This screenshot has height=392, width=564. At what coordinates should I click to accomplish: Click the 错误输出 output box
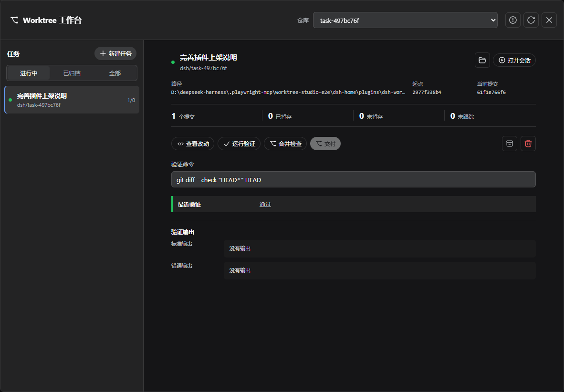coord(380,270)
